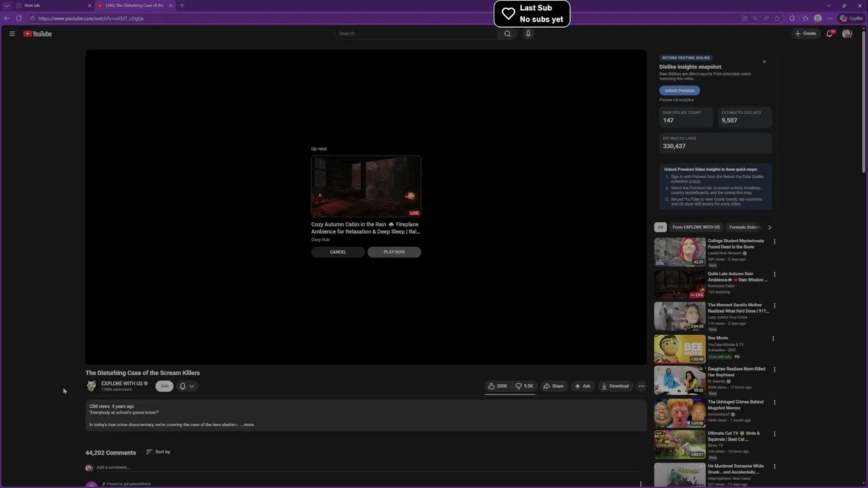Viewport: 868px width, 488px height.
Task: Go back in browser history
Action: (7, 18)
